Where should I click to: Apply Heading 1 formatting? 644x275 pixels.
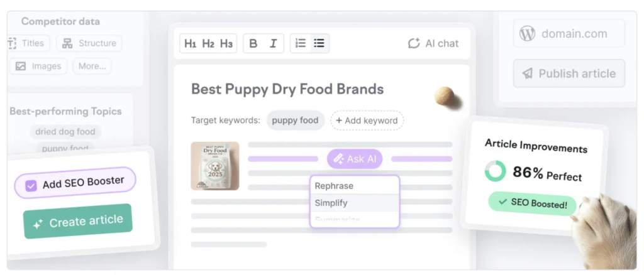point(190,43)
